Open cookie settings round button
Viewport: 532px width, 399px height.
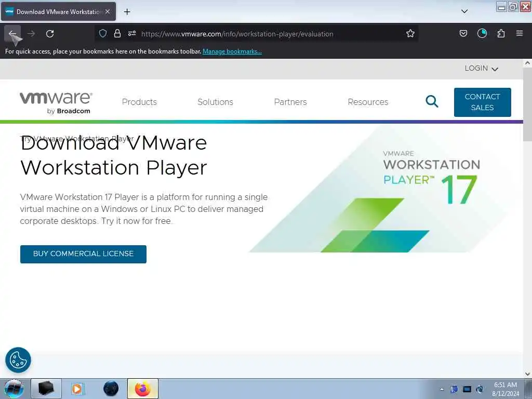(18, 360)
